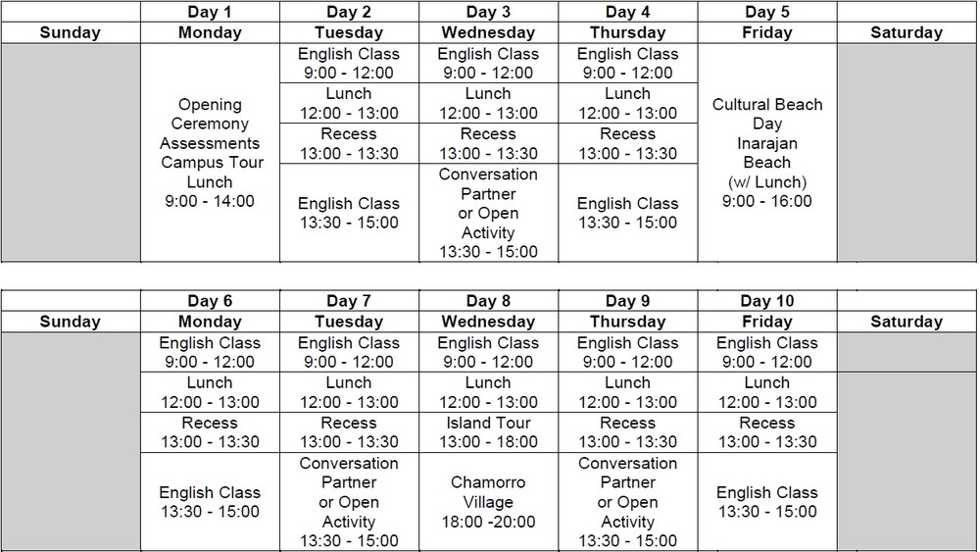Select Day 10 Friday Recess cell
The image size is (980, 552).
tap(767, 432)
